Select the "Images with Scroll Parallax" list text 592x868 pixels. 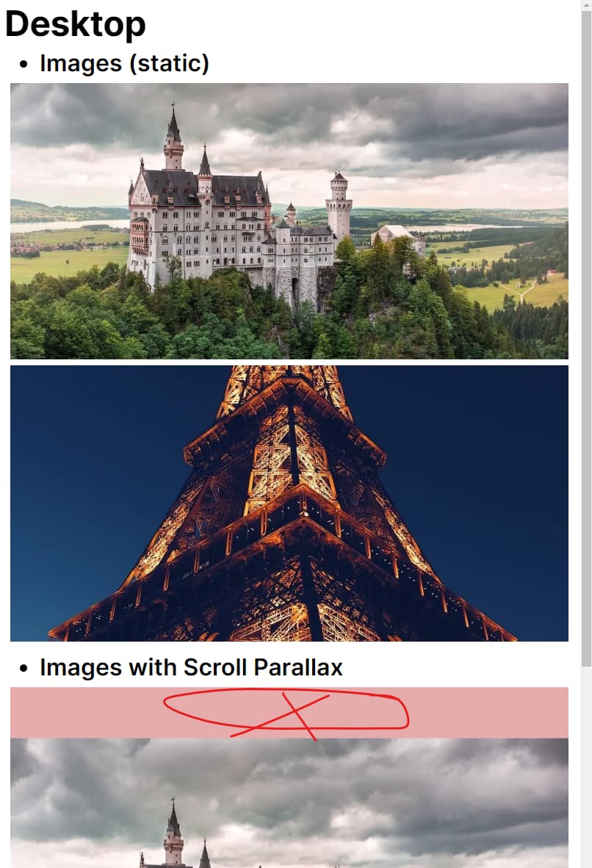pos(192,667)
